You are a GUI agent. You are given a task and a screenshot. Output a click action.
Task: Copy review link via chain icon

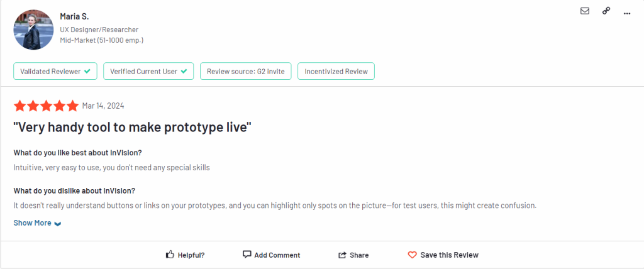[x=606, y=11]
